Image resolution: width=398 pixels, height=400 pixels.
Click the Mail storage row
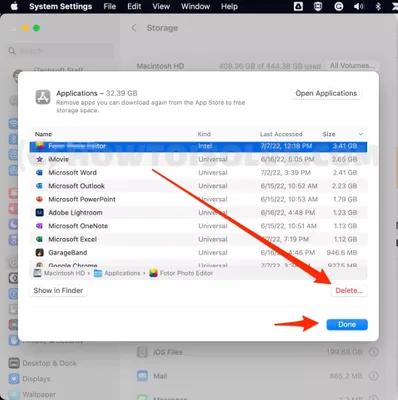coord(258,376)
